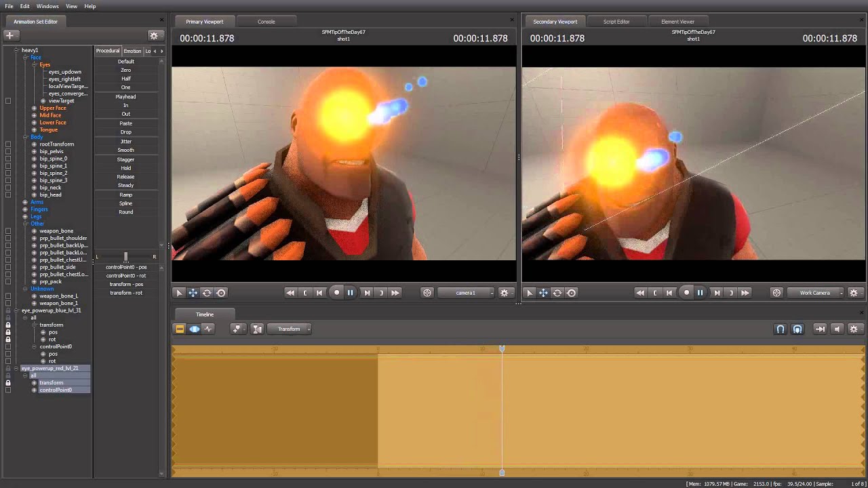Open the File menu
This screenshot has width=868, height=488.
[x=9, y=6]
